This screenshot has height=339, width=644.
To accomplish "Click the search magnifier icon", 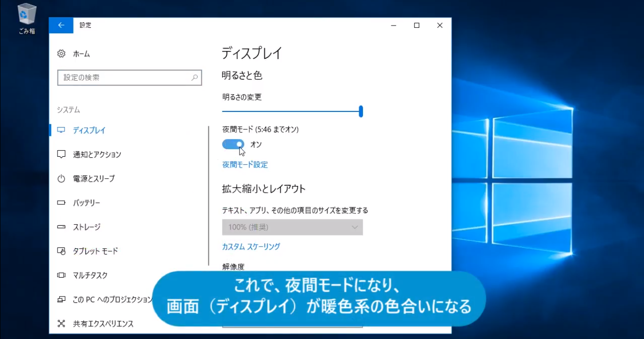I will tap(194, 78).
